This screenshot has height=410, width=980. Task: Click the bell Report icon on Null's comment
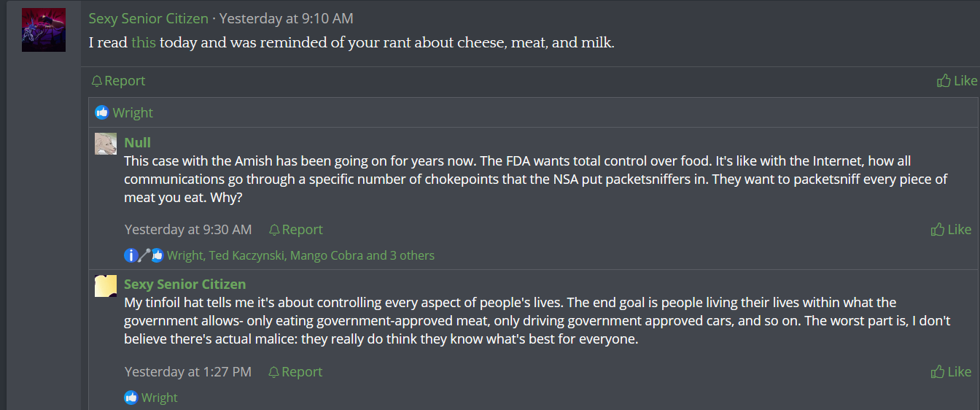coord(274,230)
